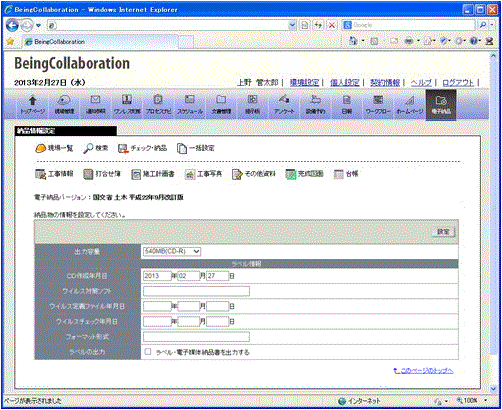
Task: Click チェック・納品 icon
Action: pyautogui.click(x=123, y=148)
